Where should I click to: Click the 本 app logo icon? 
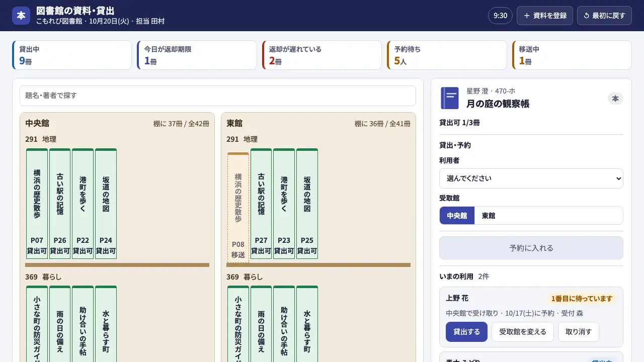(x=21, y=16)
